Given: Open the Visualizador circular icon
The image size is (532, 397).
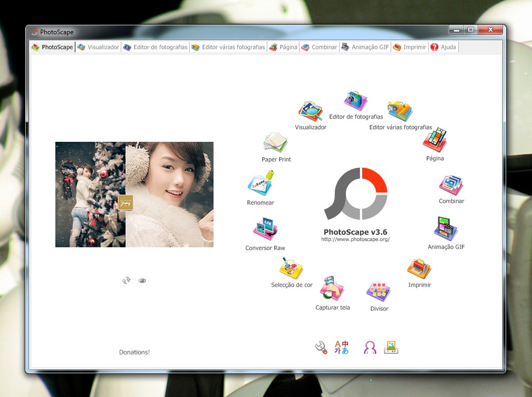Looking at the screenshot, I should [x=311, y=111].
